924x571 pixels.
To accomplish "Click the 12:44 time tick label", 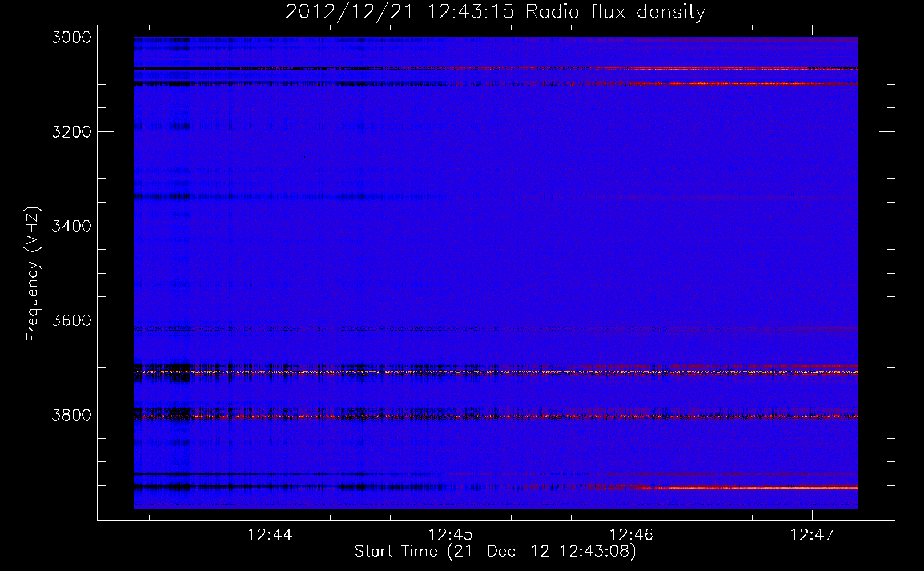I will click(270, 534).
